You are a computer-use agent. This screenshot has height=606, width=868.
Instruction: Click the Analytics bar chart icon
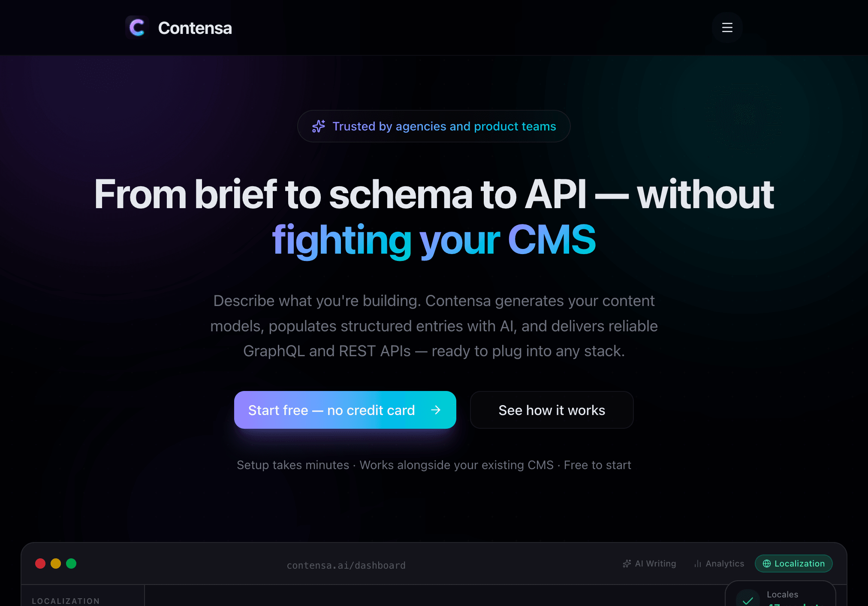[697, 564]
